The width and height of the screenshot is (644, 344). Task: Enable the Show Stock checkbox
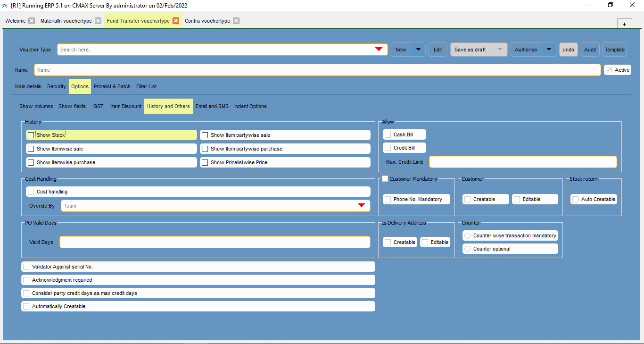[31, 135]
